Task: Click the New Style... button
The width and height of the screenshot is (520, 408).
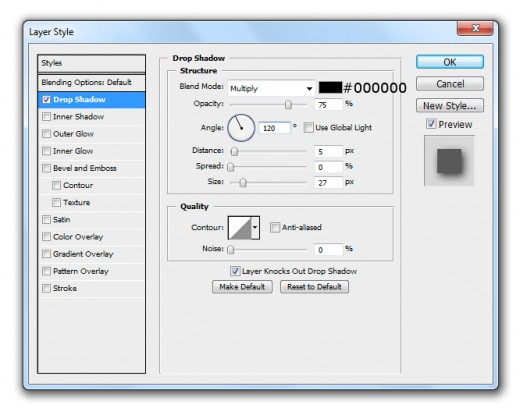Action: pos(450,106)
